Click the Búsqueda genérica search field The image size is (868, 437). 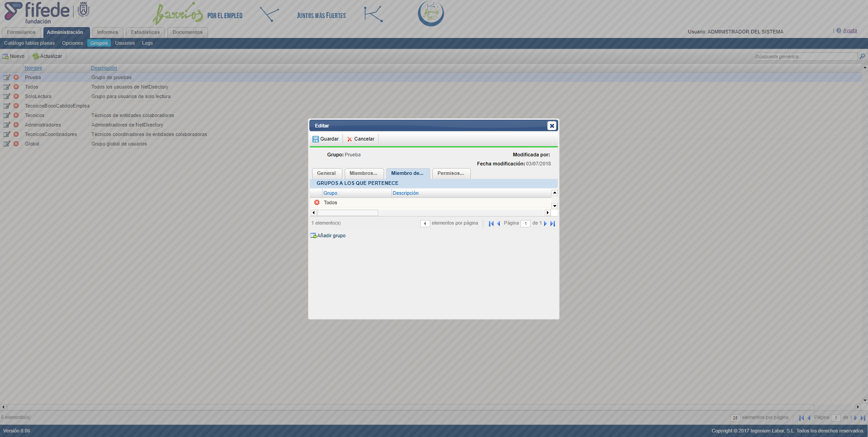(806, 56)
